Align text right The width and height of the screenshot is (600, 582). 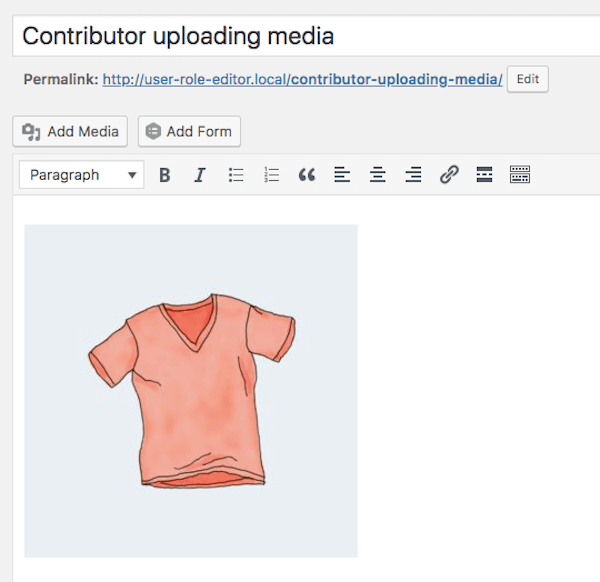click(413, 175)
